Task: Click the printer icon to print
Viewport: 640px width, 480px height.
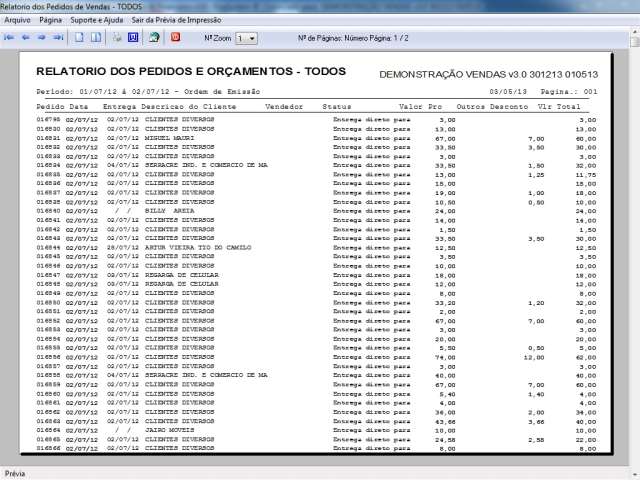Action: pos(116,37)
